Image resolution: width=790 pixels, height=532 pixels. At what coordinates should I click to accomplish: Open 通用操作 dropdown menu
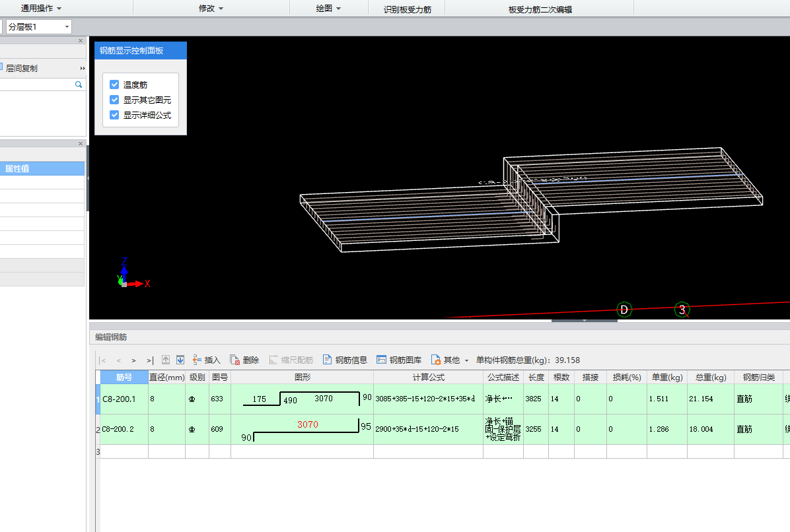pos(41,9)
